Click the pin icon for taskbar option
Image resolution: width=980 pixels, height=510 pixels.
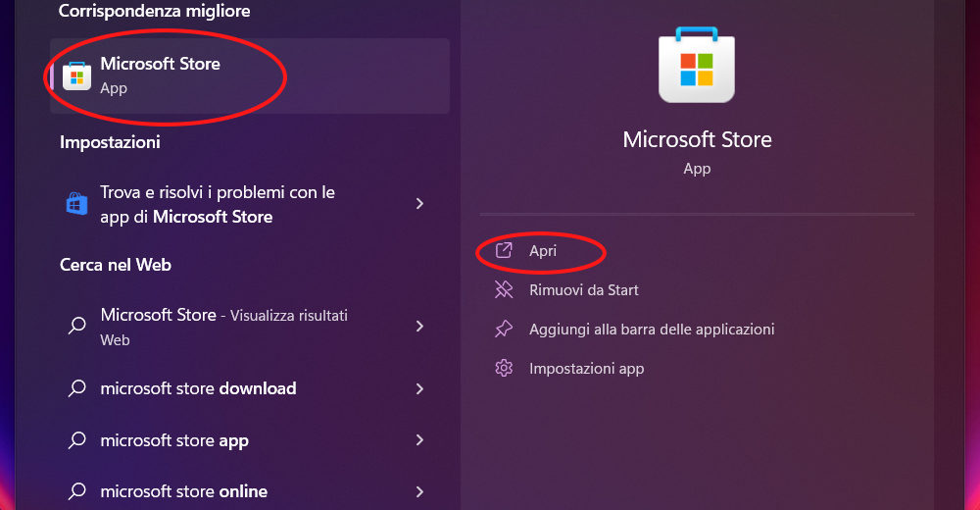[x=504, y=330]
